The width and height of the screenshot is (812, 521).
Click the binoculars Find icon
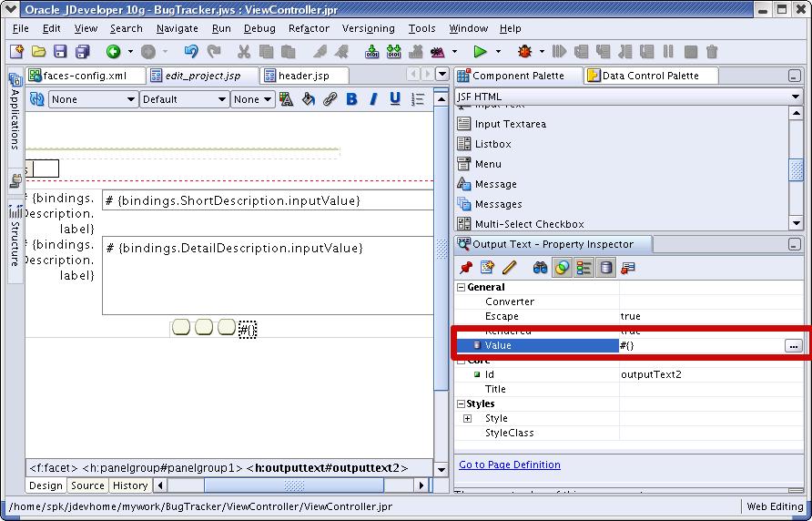(x=540, y=268)
